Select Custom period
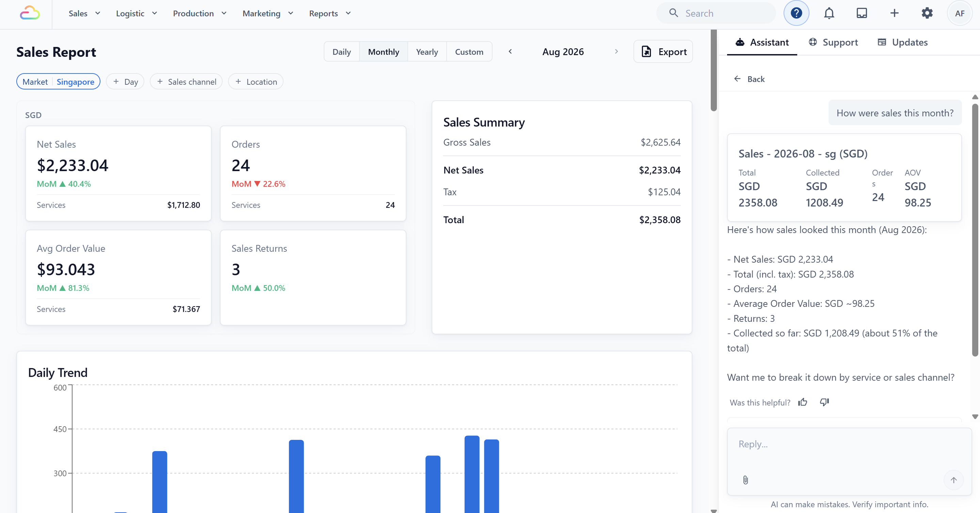980x513 pixels. click(x=469, y=52)
